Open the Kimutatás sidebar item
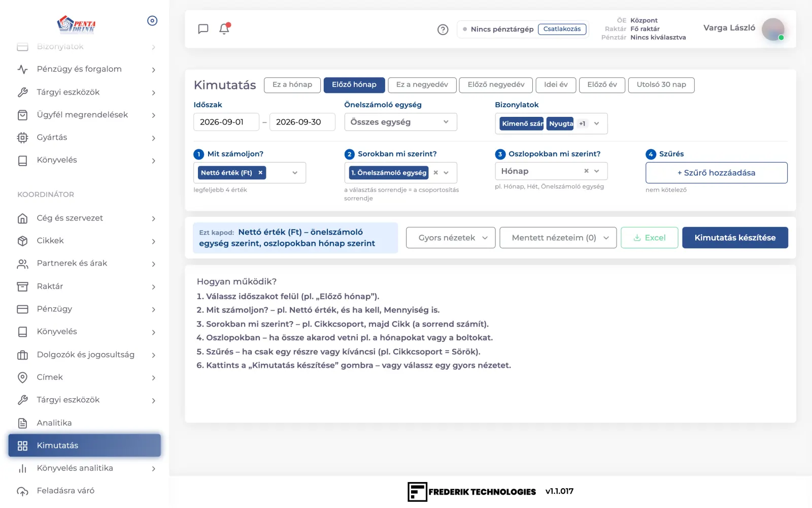 [84, 446]
